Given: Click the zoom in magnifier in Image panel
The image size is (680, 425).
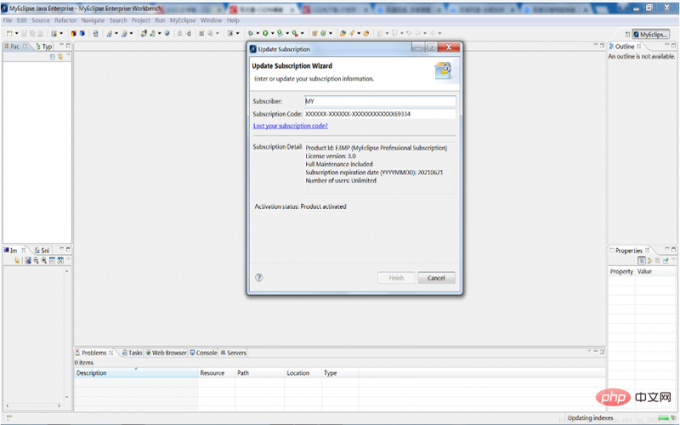Looking at the screenshot, I should click(x=44, y=260).
